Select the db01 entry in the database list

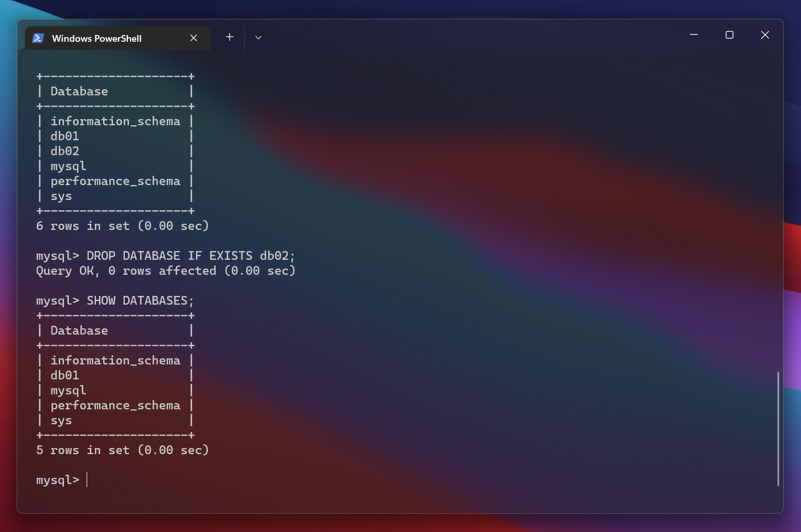point(64,136)
